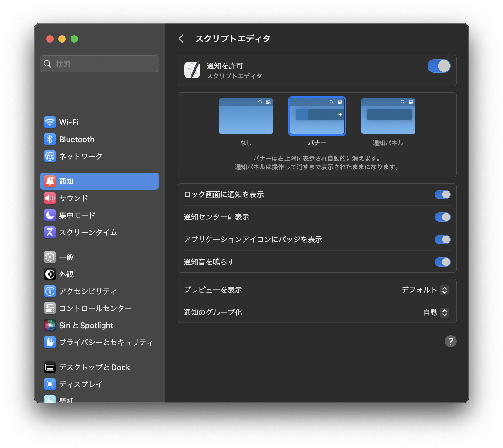This screenshot has width=503, height=448.
Task: Open 集中モード via its moon icon
Action: click(x=50, y=215)
